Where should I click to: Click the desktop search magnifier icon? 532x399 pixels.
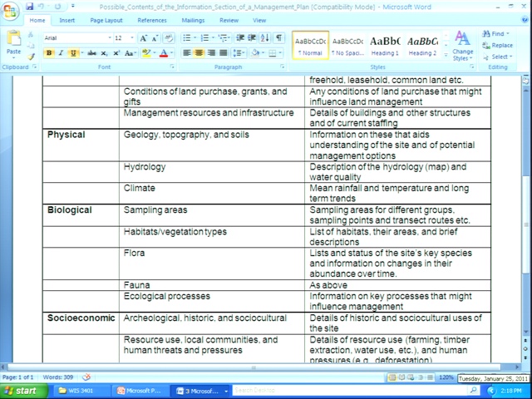(473, 390)
